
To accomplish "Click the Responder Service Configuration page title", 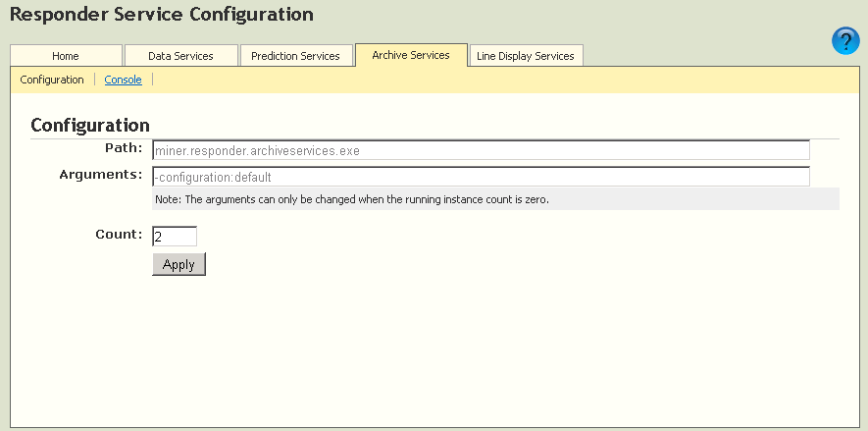I will [x=162, y=15].
